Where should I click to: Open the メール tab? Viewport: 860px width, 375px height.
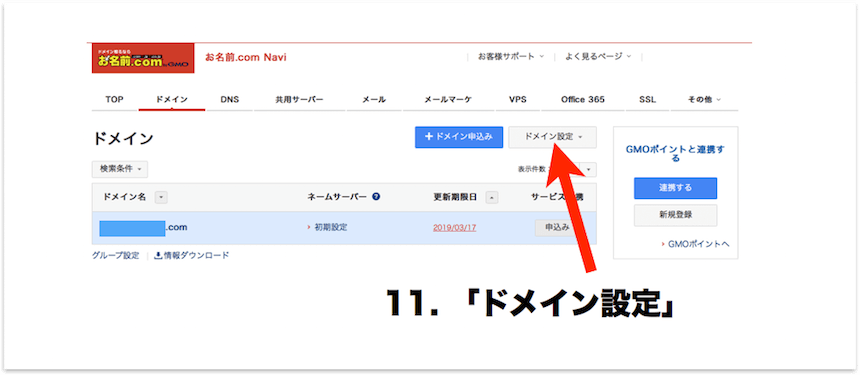[x=374, y=100]
